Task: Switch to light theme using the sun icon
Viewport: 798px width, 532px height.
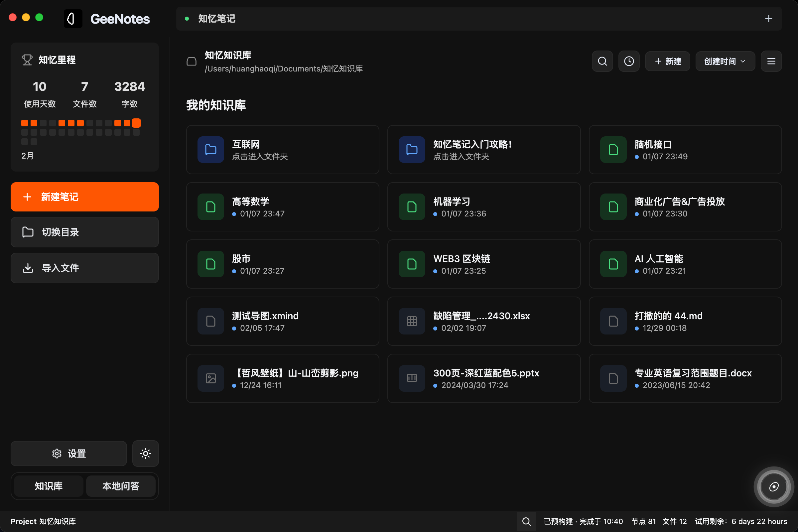Action: (x=145, y=453)
